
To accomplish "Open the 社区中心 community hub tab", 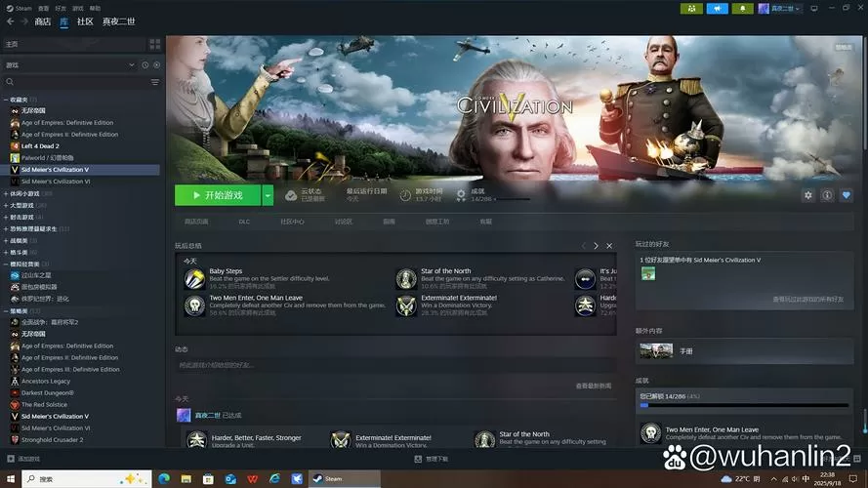I will coord(292,222).
